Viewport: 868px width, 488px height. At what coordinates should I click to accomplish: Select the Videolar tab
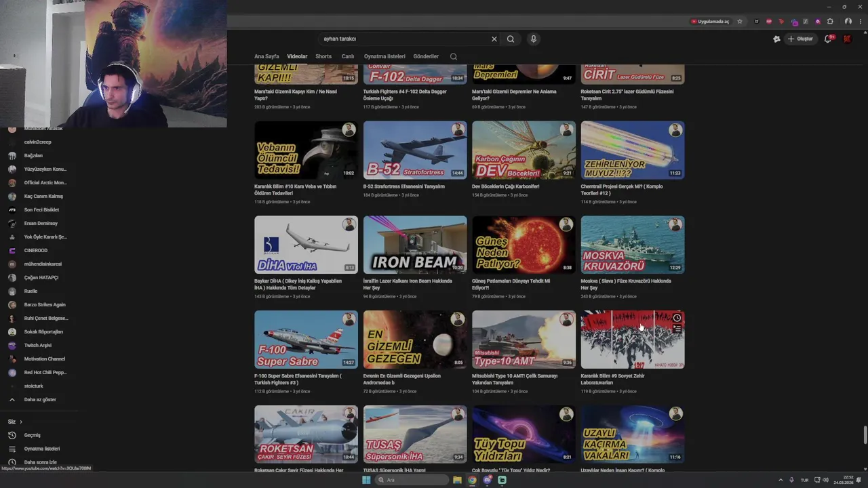point(297,57)
